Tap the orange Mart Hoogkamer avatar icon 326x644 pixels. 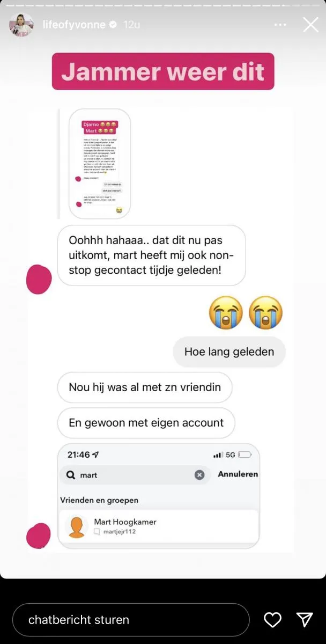click(x=77, y=527)
